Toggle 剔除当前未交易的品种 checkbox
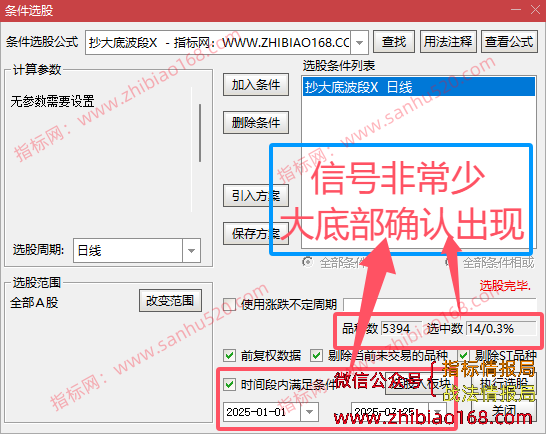 [317, 356]
